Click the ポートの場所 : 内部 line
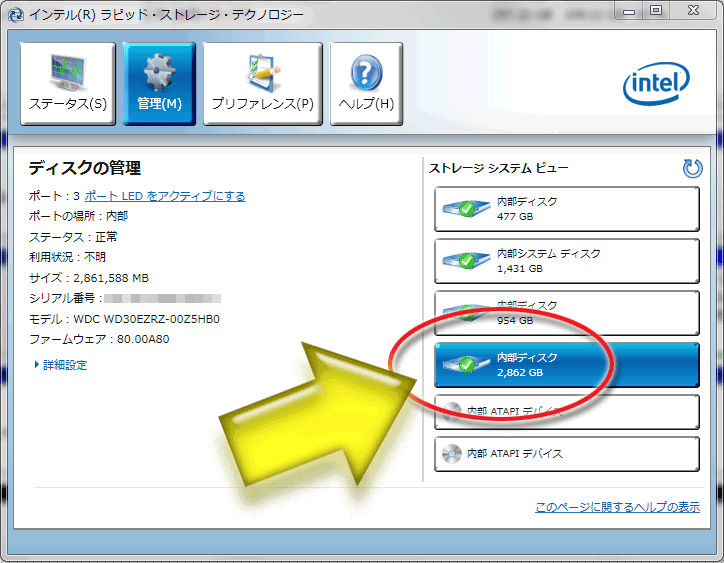724x563 pixels. point(78,216)
